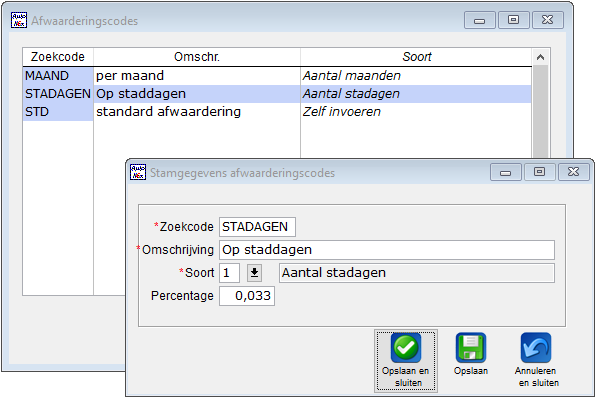Click the app icon in Stamgegevens afwaarderingscodes title bar
596x398 pixels.
click(138, 172)
